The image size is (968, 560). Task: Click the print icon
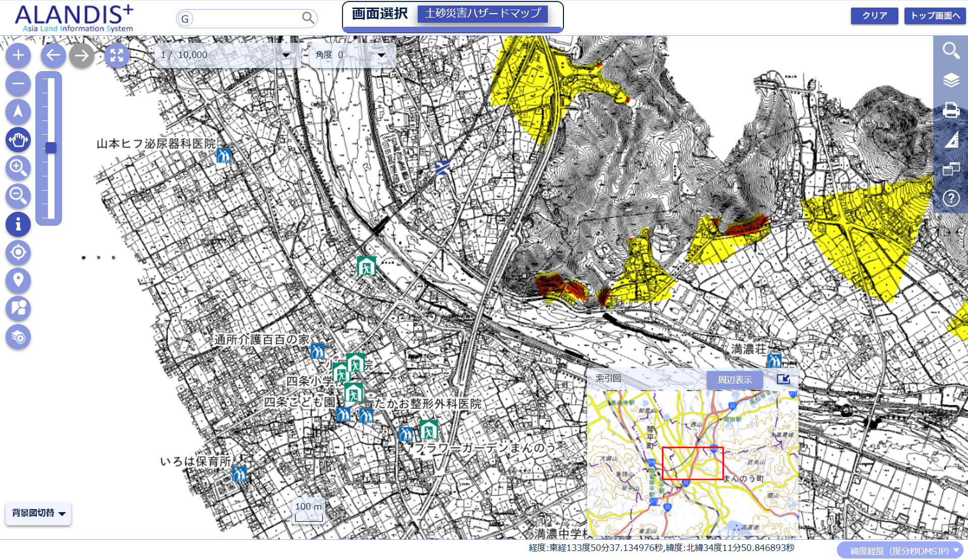coord(951,109)
